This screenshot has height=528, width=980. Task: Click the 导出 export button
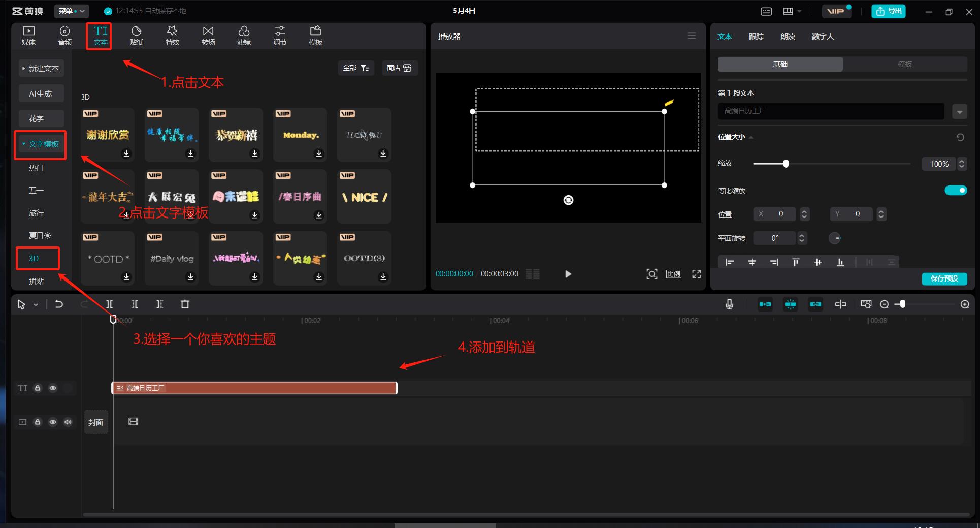point(889,11)
